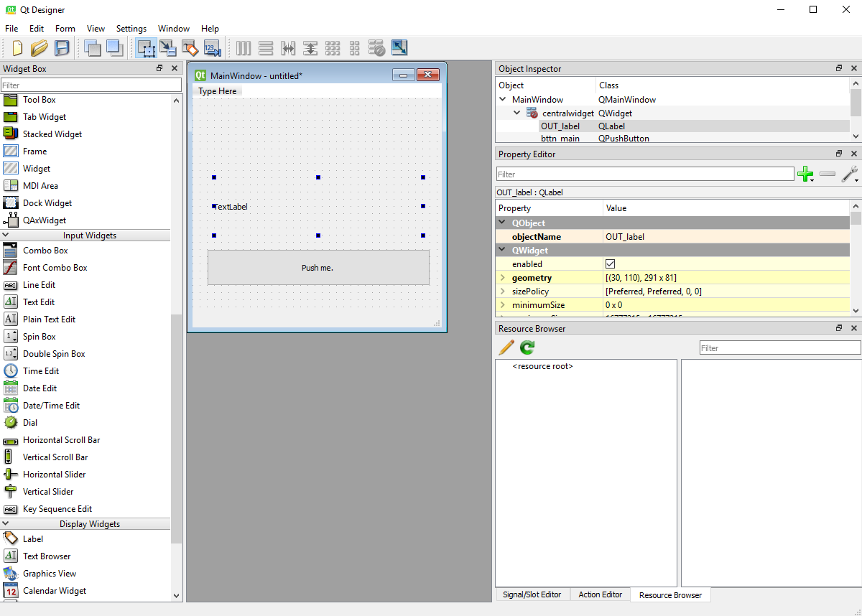Open the Form menu

point(65,29)
